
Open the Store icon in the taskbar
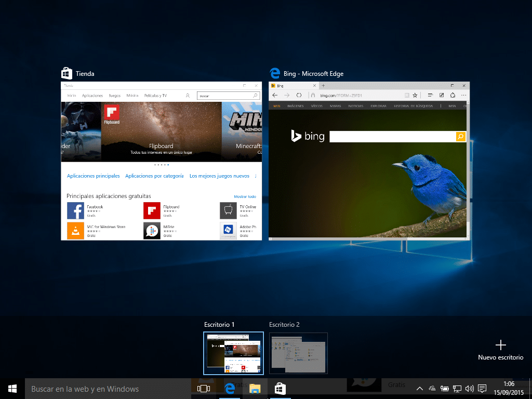point(280,389)
